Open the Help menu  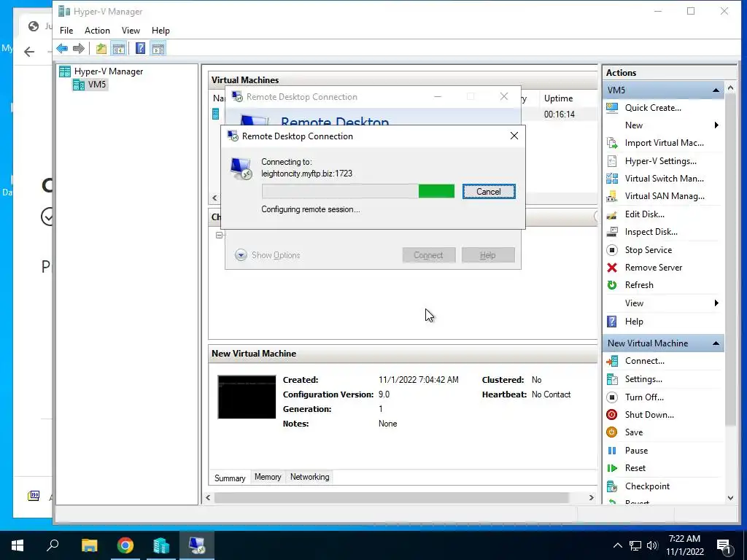[x=160, y=31]
